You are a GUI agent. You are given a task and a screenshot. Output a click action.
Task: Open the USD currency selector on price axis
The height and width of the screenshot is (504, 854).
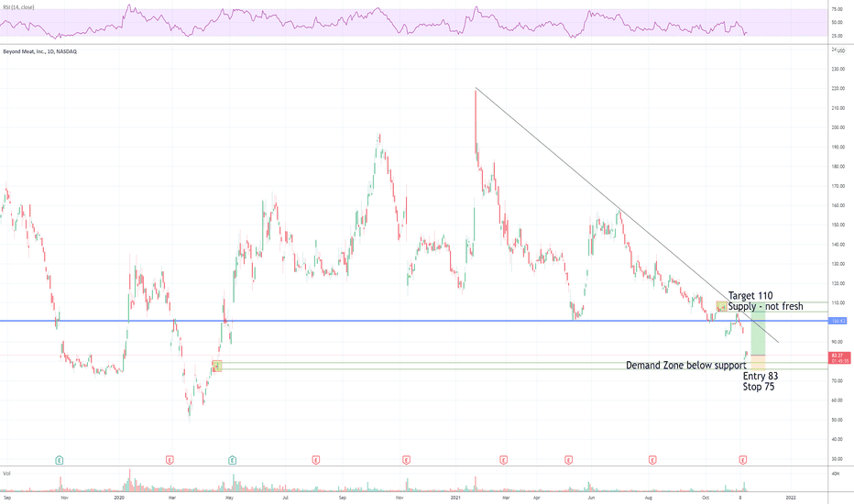coord(841,50)
